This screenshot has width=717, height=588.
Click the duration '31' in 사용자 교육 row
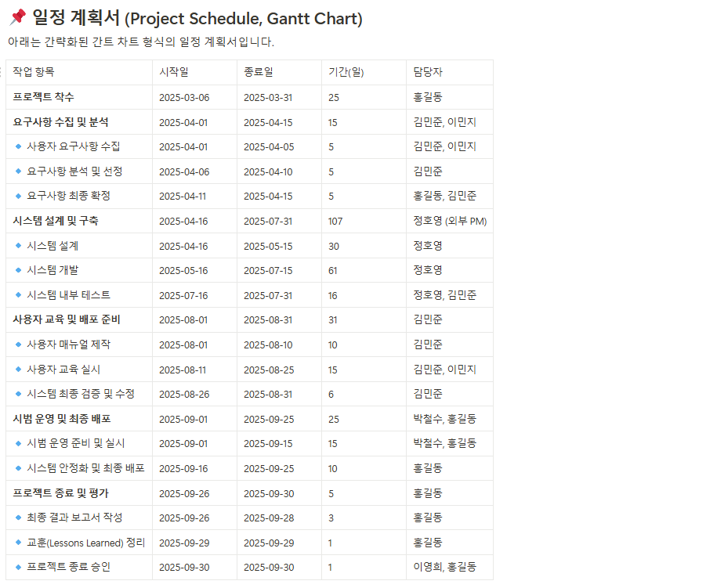coord(332,319)
